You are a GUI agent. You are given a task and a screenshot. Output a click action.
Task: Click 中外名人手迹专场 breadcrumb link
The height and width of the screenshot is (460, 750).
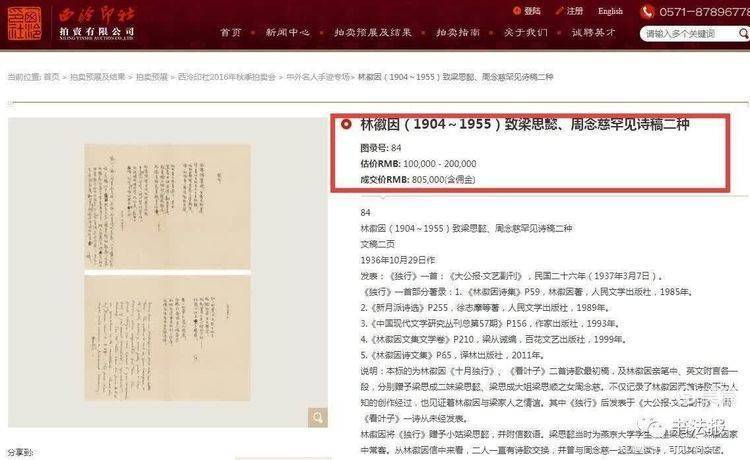pos(318,77)
